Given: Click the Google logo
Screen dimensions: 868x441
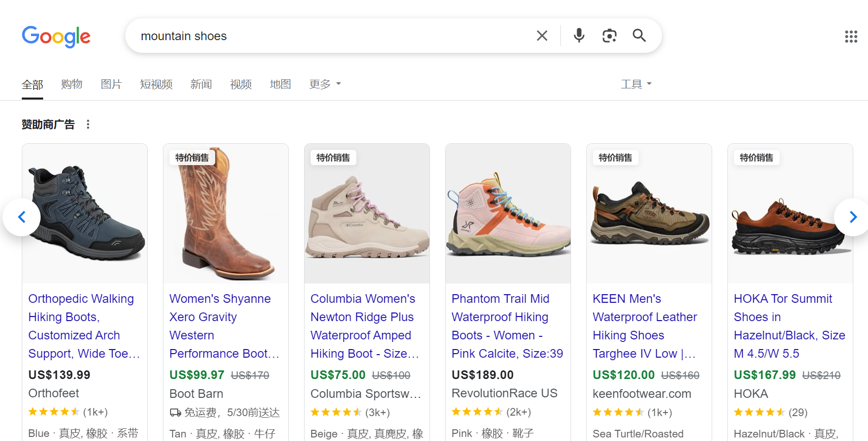Looking at the screenshot, I should (x=56, y=36).
